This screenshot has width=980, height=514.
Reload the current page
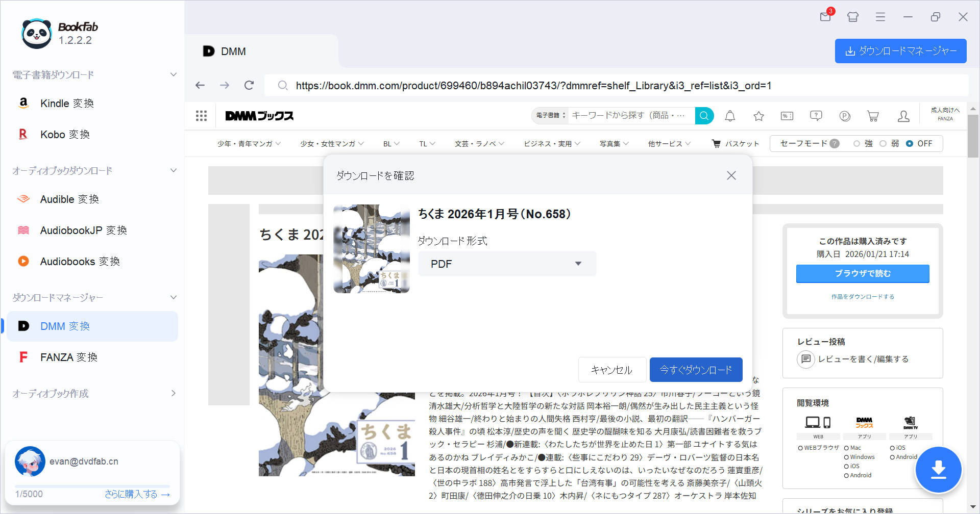pyautogui.click(x=249, y=85)
